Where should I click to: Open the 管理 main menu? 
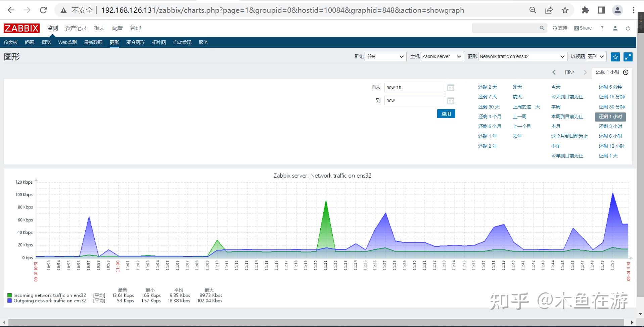point(136,28)
